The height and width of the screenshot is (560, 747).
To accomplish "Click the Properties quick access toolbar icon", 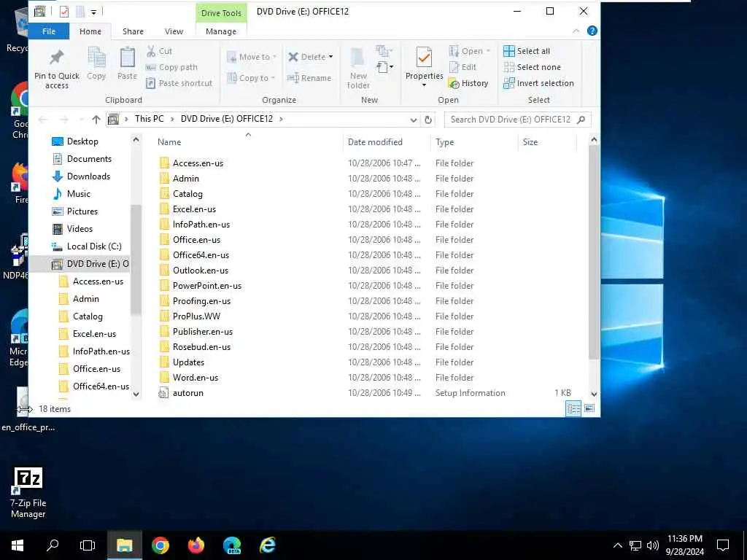I will (x=64, y=12).
